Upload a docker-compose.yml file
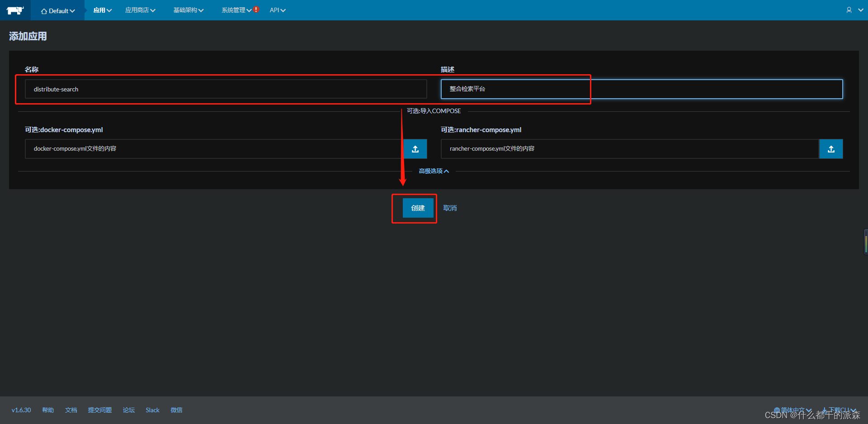 coord(415,149)
